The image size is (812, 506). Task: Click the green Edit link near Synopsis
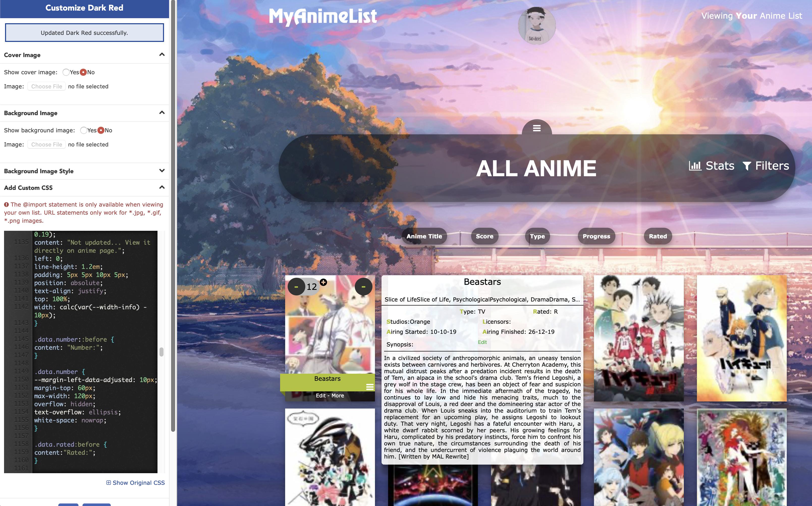482,342
